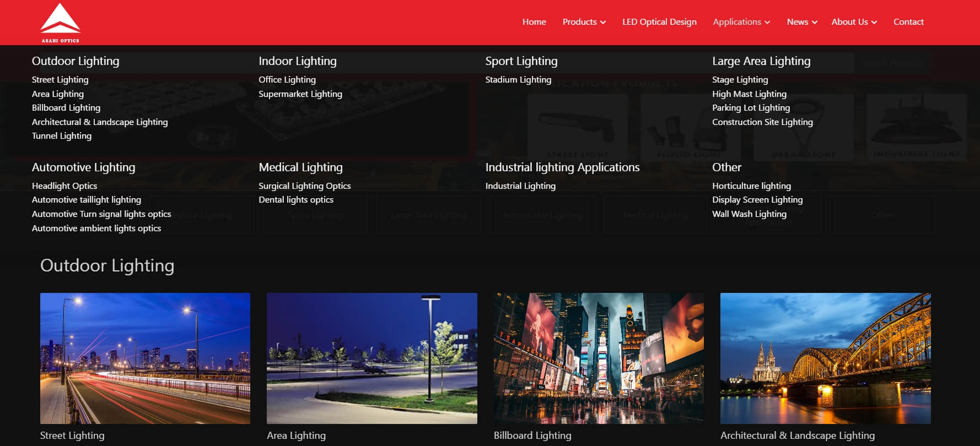Open High Mast Lighting link
Image resolution: width=980 pixels, height=446 pixels.
tap(749, 94)
